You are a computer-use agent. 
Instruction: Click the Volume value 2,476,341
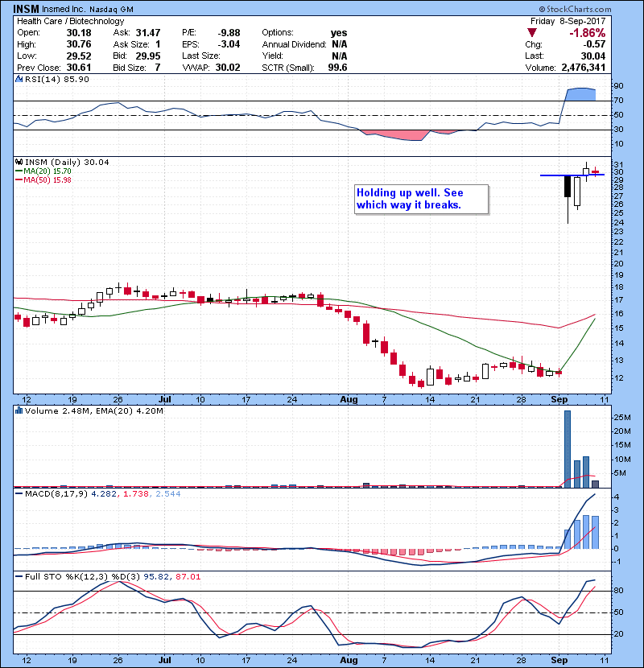coord(584,68)
